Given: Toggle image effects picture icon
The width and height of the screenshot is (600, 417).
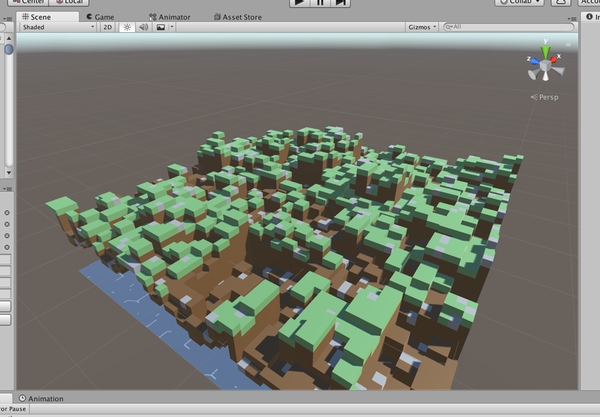Looking at the screenshot, I should 161,27.
